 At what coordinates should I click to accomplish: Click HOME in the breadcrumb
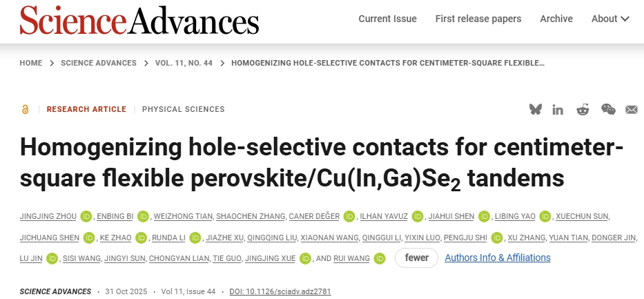click(x=31, y=63)
